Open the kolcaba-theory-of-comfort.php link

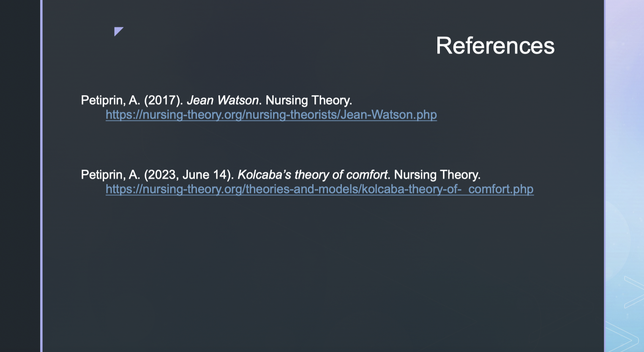pyautogui.click(x=319, y=189)
